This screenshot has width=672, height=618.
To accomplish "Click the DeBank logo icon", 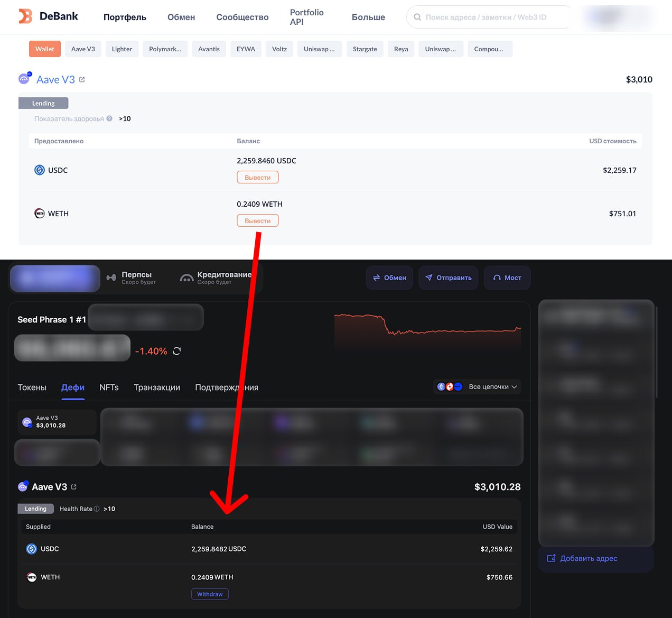I will 25,16.
